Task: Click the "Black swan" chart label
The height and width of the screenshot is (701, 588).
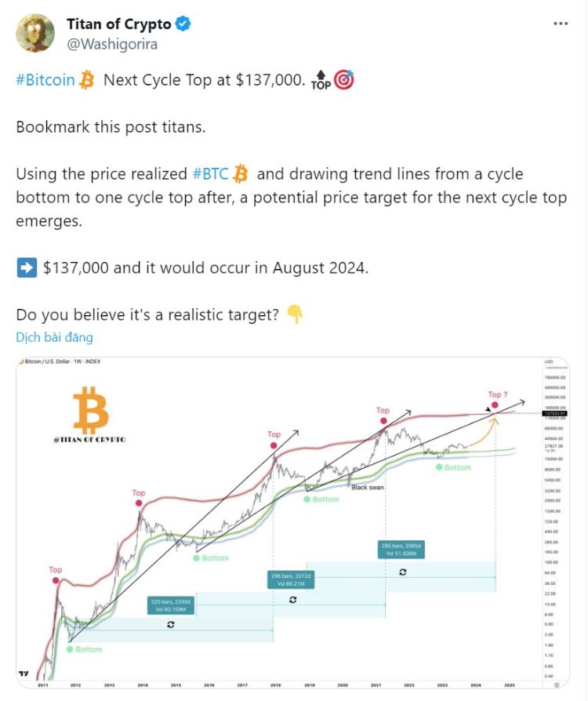Action: pos(367,487)
